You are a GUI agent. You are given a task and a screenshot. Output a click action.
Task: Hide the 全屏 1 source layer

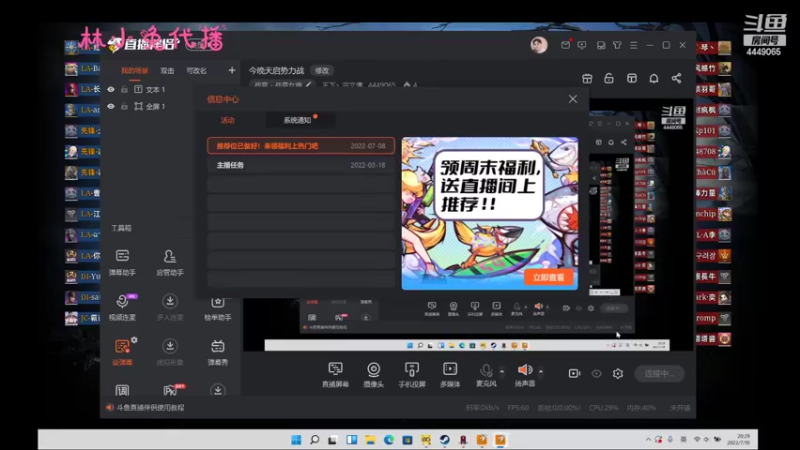coord(111,106)
